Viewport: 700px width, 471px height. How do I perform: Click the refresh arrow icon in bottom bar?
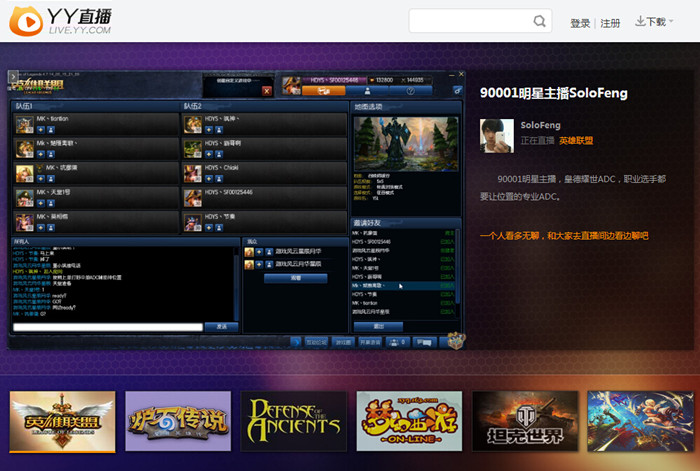[295, 342]
